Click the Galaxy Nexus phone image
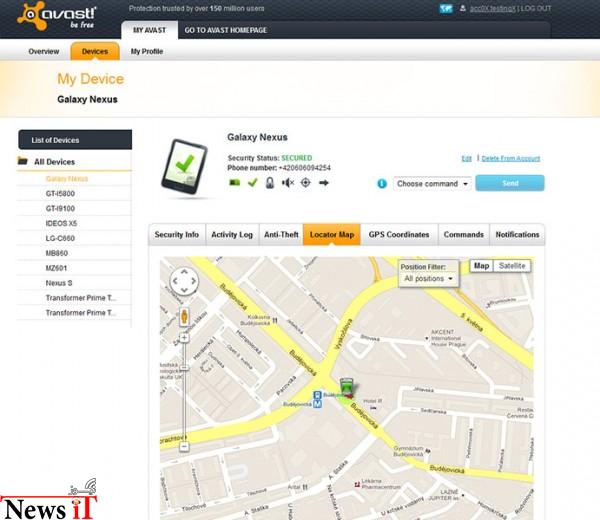 [x=185, y=167]
